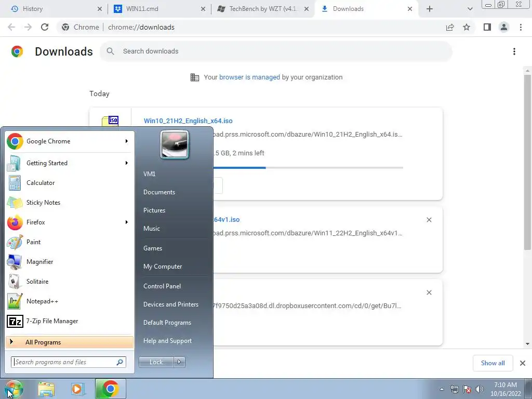
Task: Open Devices and Printers
Action: click(171, 304)
